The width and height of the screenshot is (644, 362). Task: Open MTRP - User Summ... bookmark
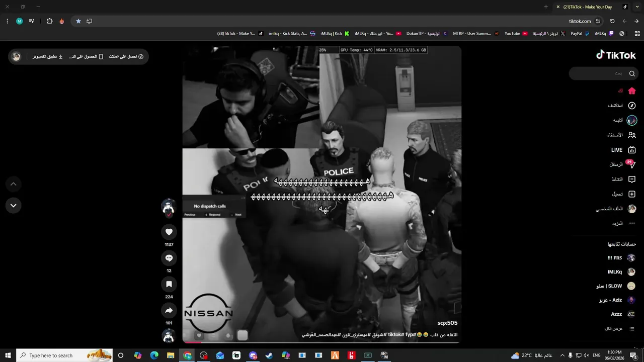tap(476, 34)
